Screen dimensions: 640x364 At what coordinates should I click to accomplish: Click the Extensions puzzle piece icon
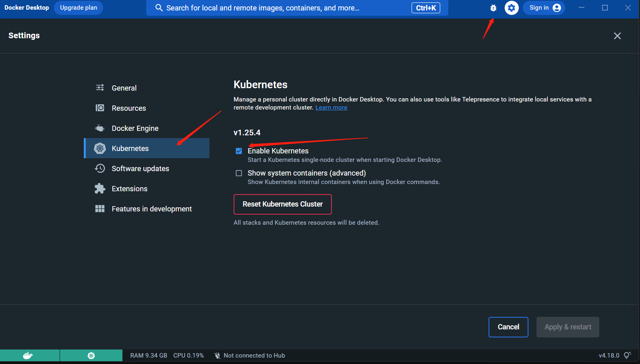coord(100,188)
